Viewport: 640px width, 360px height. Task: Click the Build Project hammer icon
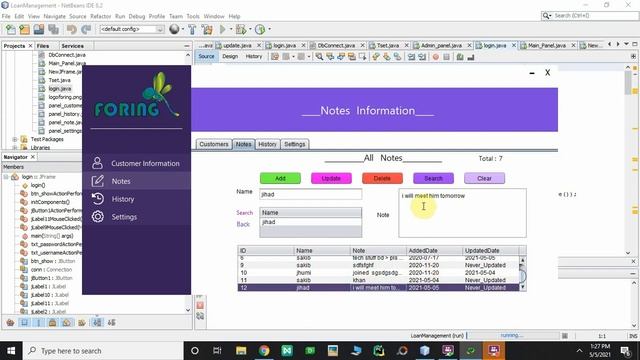click(192, 29)
